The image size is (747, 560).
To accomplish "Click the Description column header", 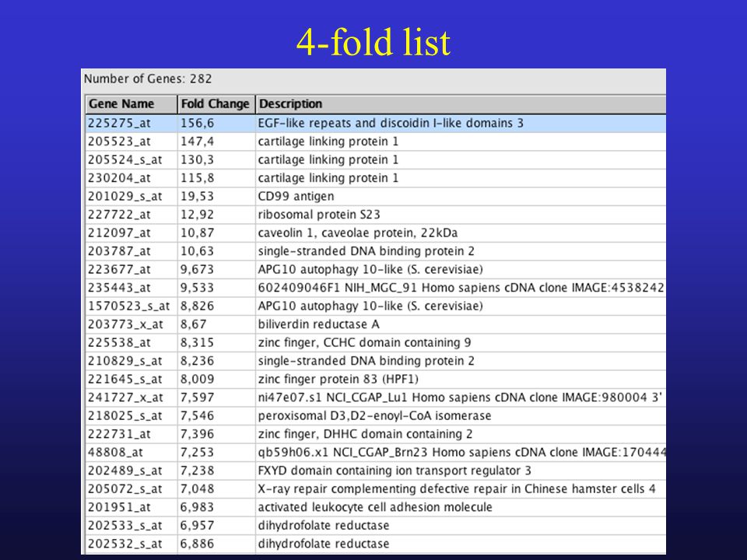I will pyautogui.click(x=461, y=103).
